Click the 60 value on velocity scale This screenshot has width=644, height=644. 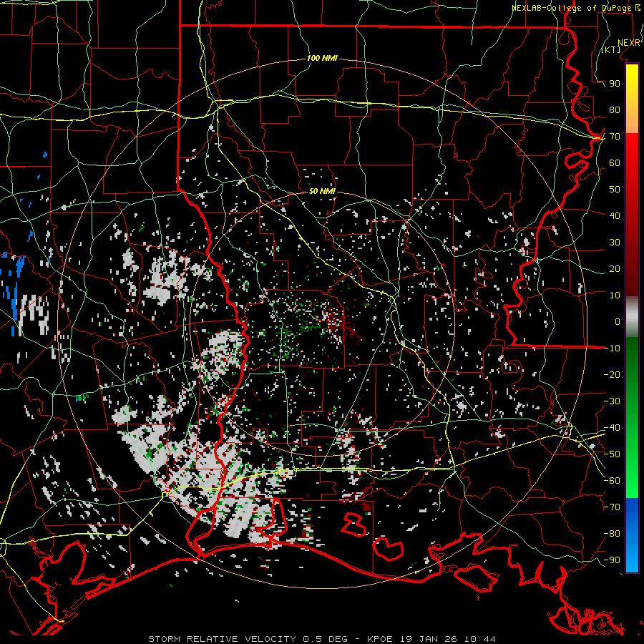(615, 163)
